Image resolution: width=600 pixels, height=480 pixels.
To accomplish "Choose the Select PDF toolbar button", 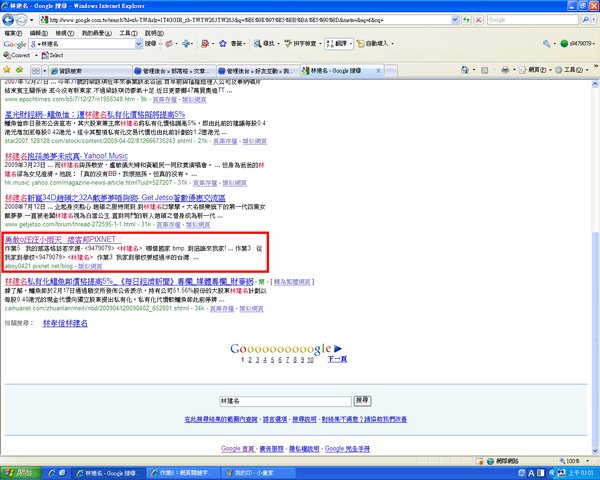I will click(52, 56).
